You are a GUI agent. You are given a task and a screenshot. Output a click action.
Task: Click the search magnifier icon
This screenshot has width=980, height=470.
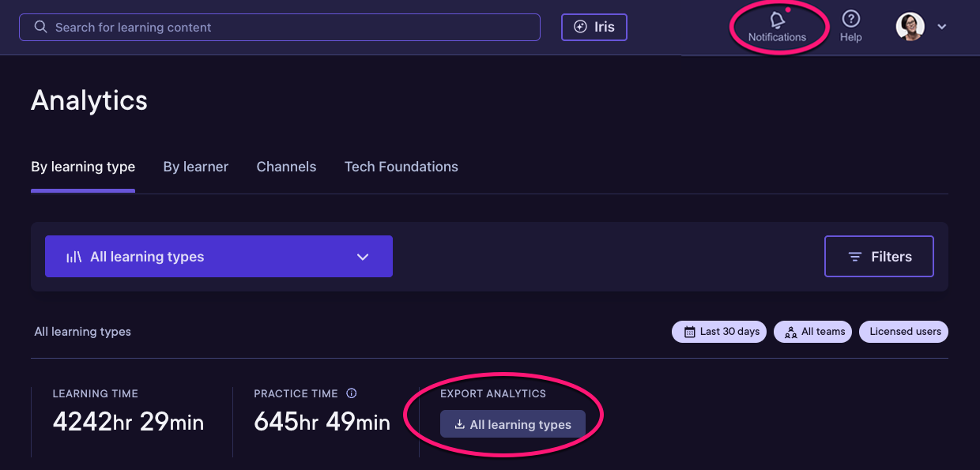click(x=41, y=27)
